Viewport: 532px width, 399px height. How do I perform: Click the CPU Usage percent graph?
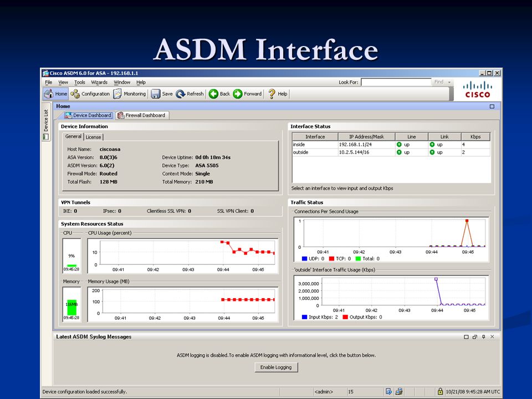tap(183, 256)
